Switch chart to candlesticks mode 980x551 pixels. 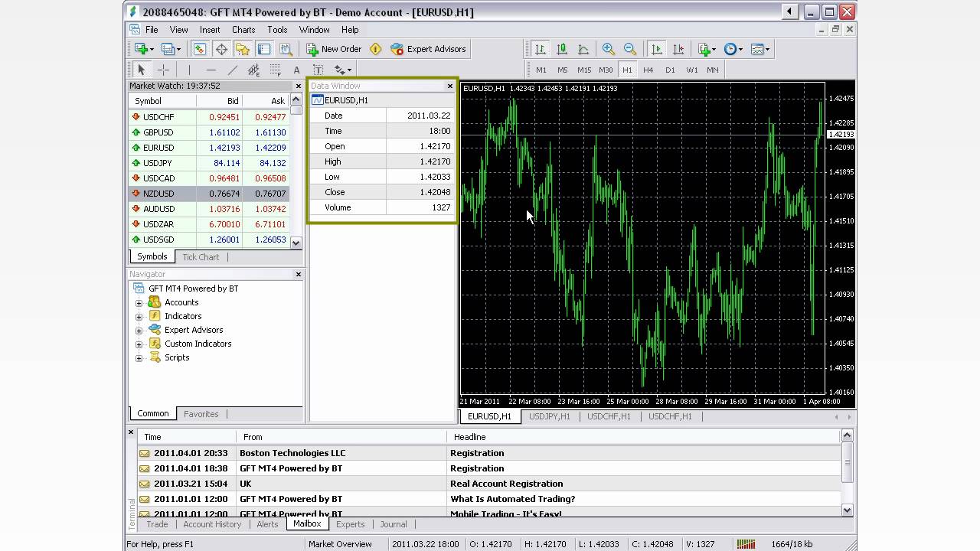561,49
